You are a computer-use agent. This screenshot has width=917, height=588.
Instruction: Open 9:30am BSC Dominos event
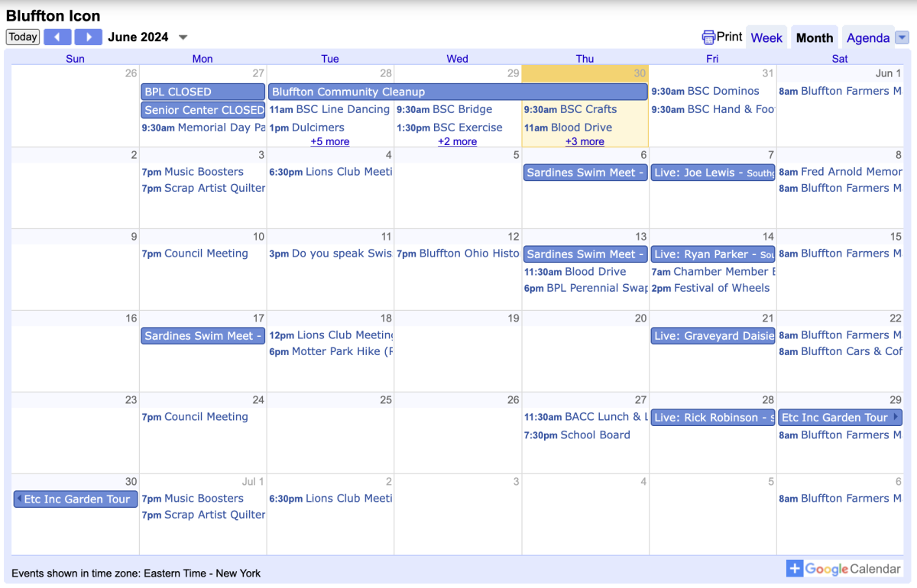point(705,91)
